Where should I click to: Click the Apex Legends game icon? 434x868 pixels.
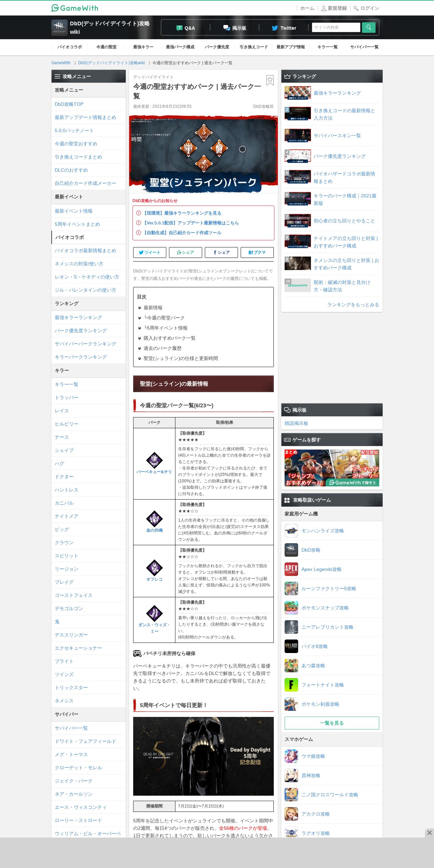291,569
